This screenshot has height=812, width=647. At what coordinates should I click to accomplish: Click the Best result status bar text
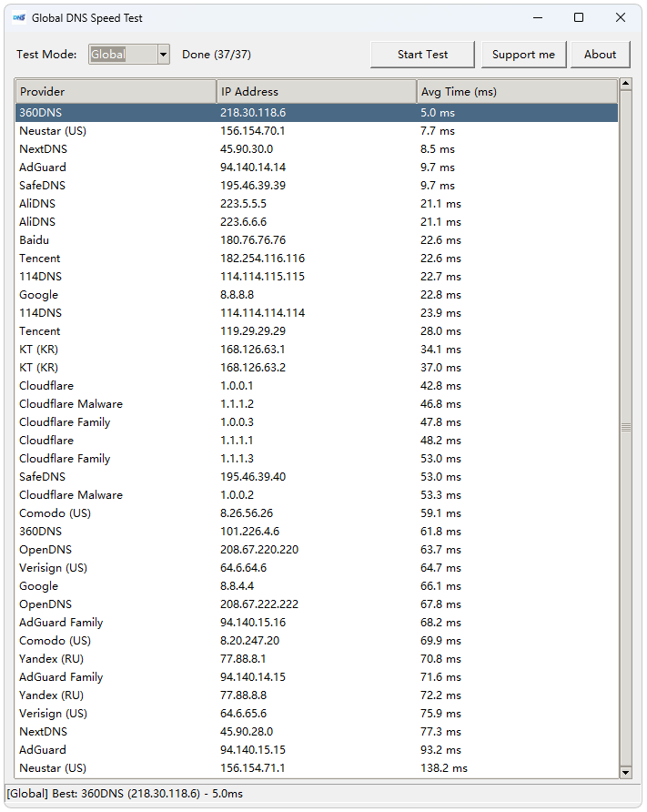125,794
